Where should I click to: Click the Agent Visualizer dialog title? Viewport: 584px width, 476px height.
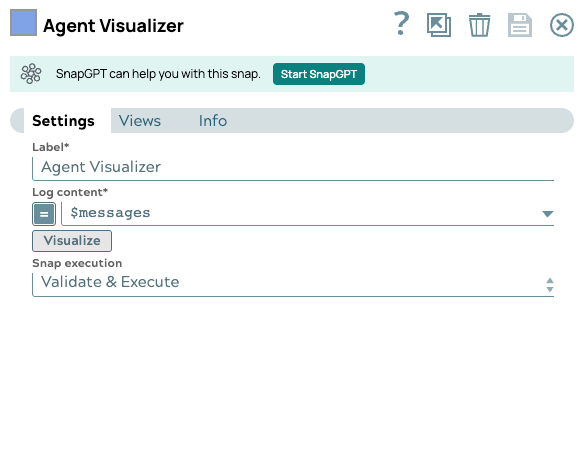tap(113, 26)
